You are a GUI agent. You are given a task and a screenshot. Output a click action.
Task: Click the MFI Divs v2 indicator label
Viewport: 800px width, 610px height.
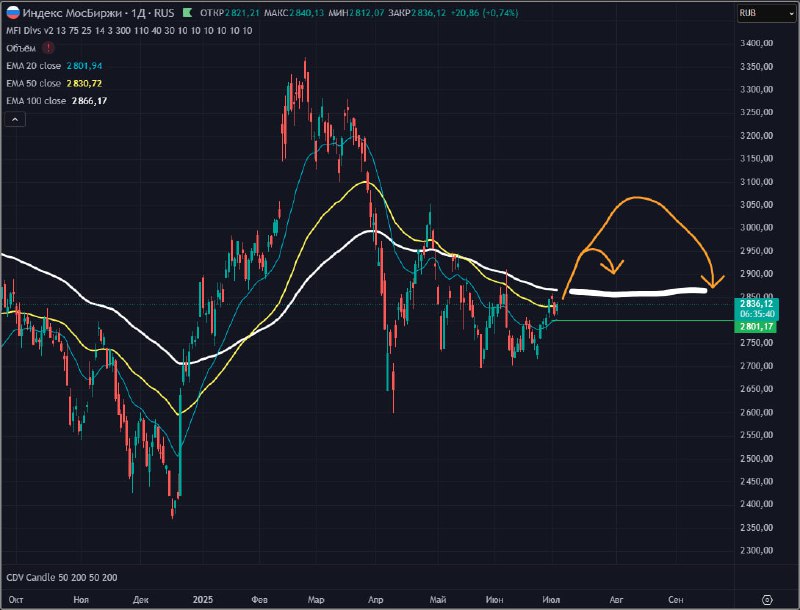coord(129,31)
